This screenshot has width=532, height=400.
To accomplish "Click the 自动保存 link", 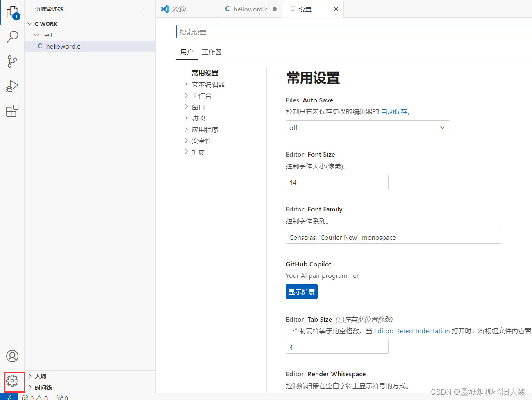I will (x=394, y=111).
